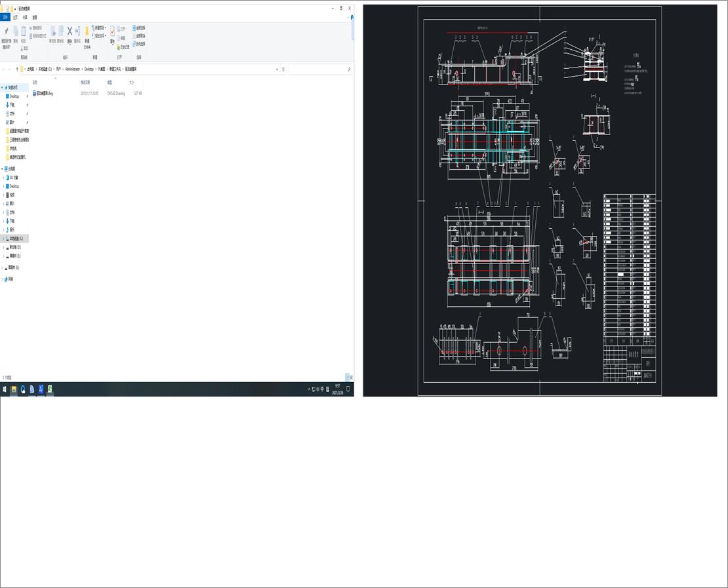Image resolution: width=728 pixels, height=588 pixels.
Task: Select Music (音乐) under This PC
Action: pos(12,229)
